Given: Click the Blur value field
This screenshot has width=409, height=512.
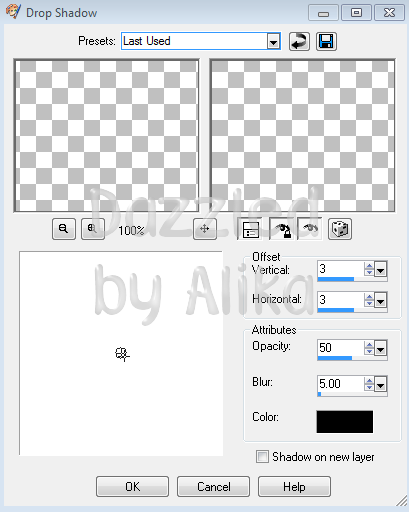Looking at the screenshot, I should click(340, 384).
